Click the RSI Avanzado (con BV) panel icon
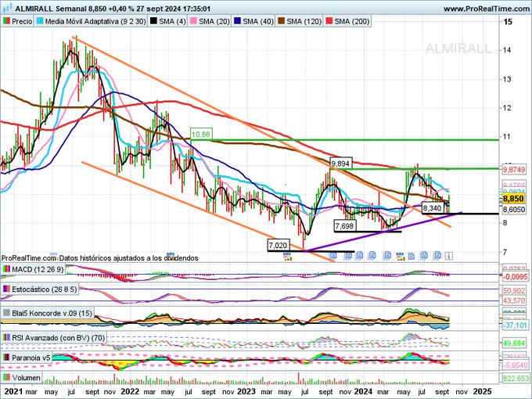 click(x=6, y=338)
